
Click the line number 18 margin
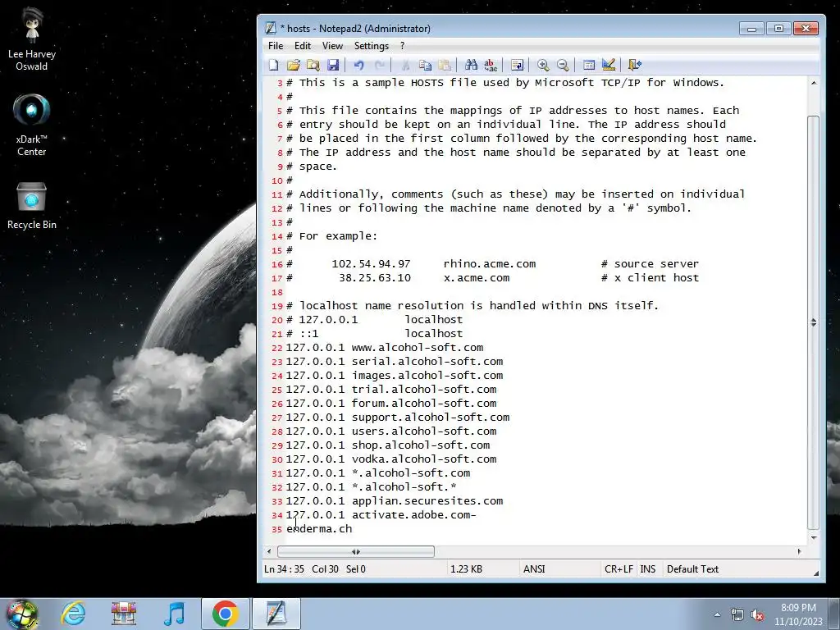[x=277, y=293]
